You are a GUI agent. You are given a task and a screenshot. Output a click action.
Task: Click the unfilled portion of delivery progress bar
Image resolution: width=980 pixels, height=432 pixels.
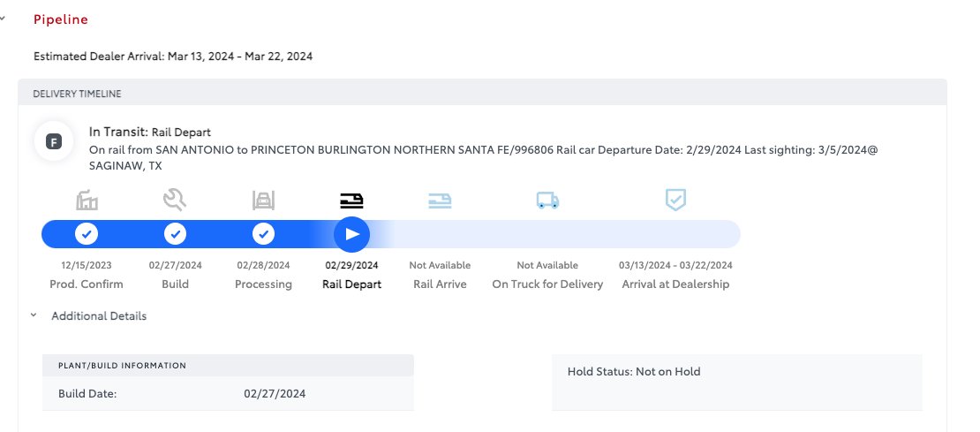point(562,234)
